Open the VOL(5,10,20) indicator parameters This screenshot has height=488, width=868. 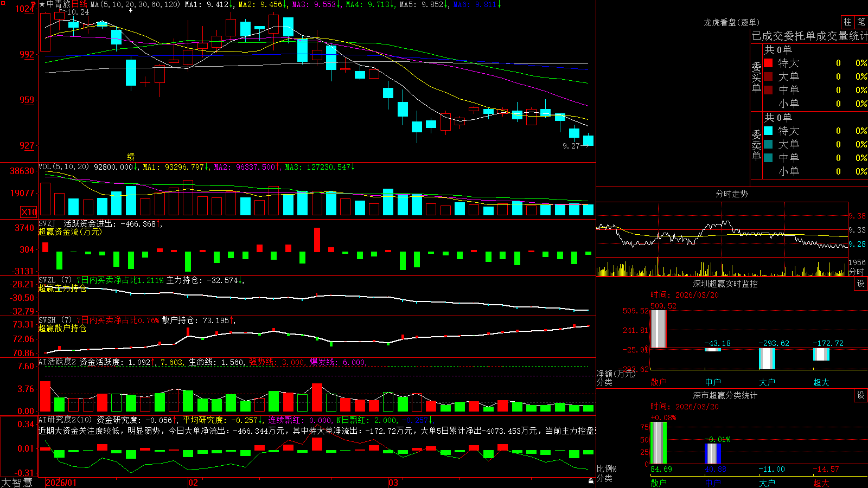63,166
